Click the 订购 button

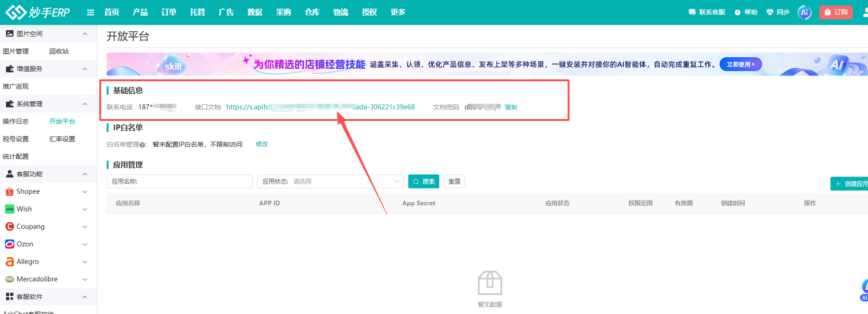836,12
